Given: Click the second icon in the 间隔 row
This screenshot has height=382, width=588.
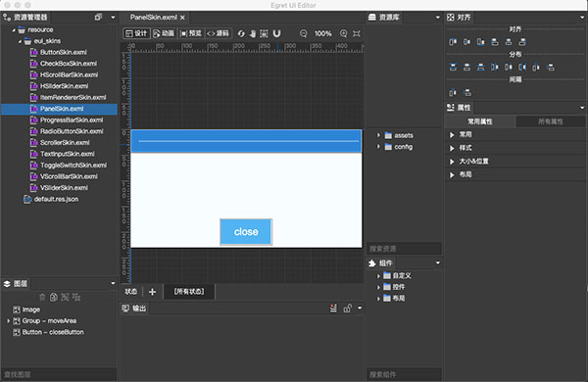Looking at the screenshot, I should [x=466, y=92].
